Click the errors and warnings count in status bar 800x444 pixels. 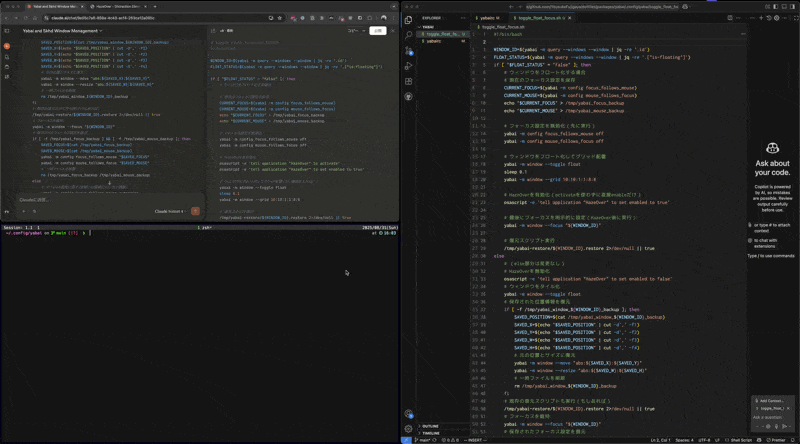[451, 440]
